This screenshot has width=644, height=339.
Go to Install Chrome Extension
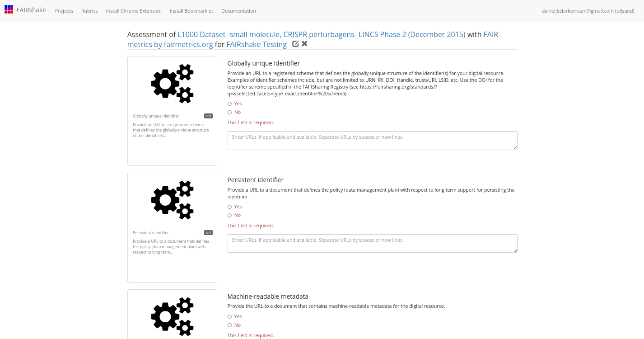pos(134,11)
